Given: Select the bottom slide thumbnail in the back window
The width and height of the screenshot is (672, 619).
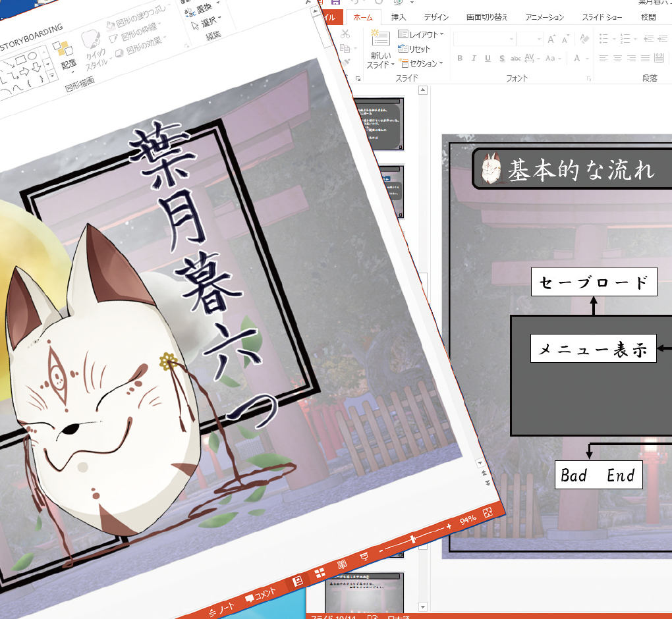Looking at the screenshot, I should click(364, 593).
